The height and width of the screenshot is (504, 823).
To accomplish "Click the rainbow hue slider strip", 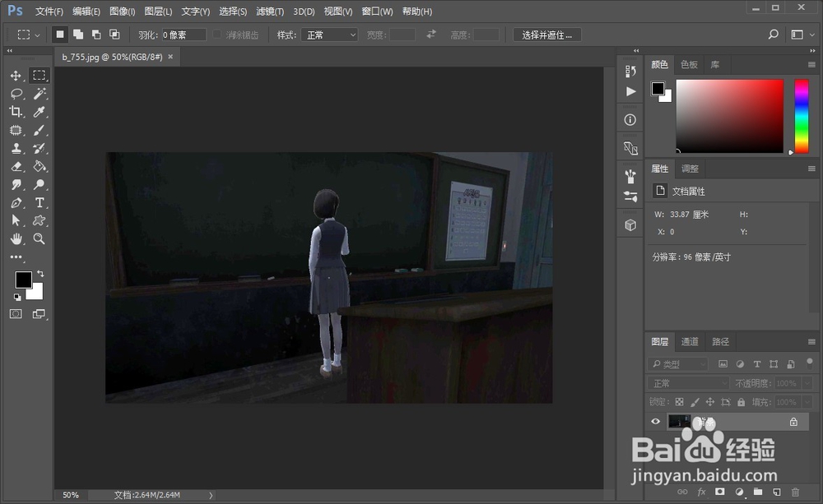I will pos(801,116).
